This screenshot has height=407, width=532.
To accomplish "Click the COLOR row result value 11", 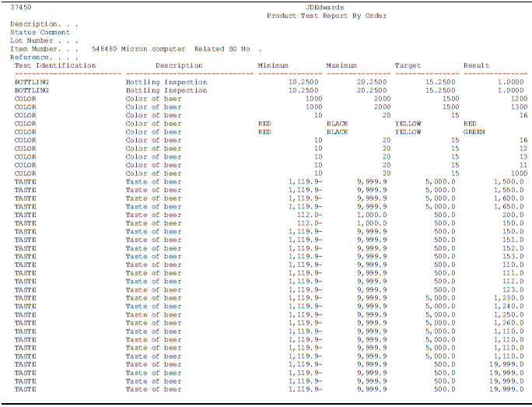I will [x=523, y=165].
